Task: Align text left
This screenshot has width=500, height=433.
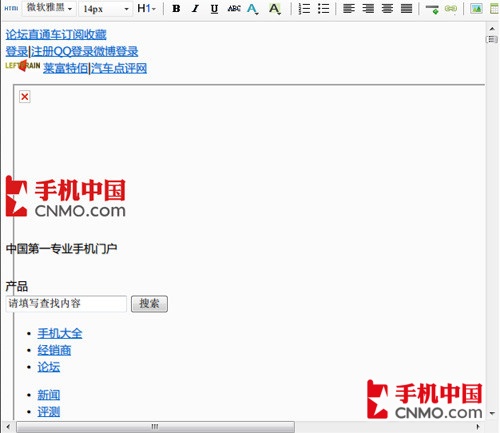Action: pos(349,9)
